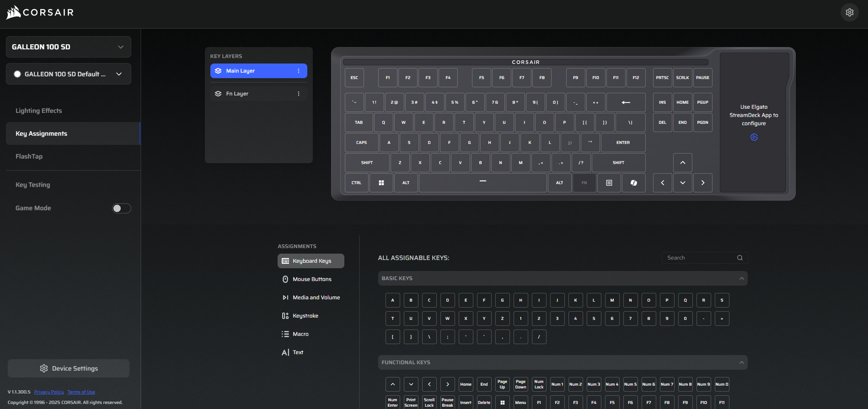This screenshot has height=409, width=868.
Task: Select Macro assignment category
Action: [x=311, y=334]
